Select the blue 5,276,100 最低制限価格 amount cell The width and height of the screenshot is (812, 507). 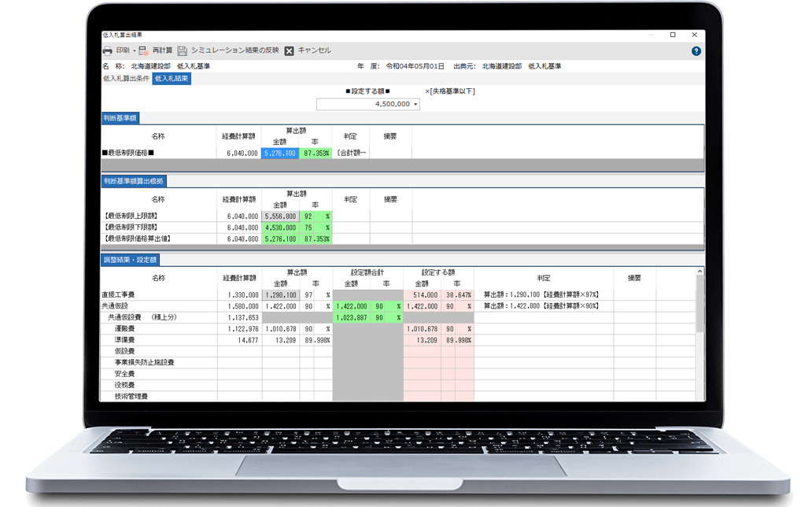[x=280, y=154]
